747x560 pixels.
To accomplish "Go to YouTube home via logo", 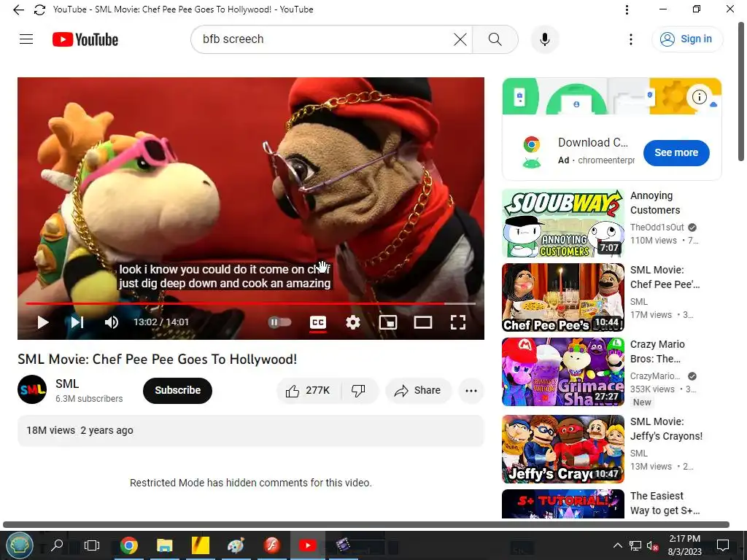I will [85, 39].
